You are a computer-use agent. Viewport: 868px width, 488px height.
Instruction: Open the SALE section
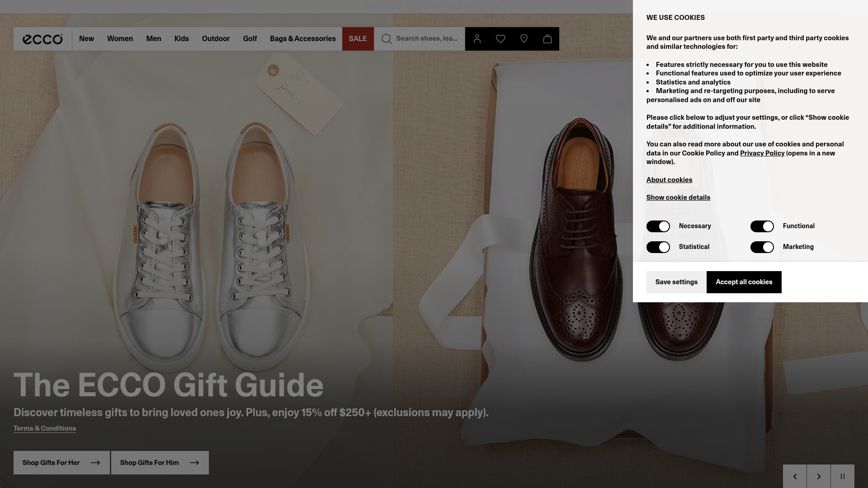358,39
